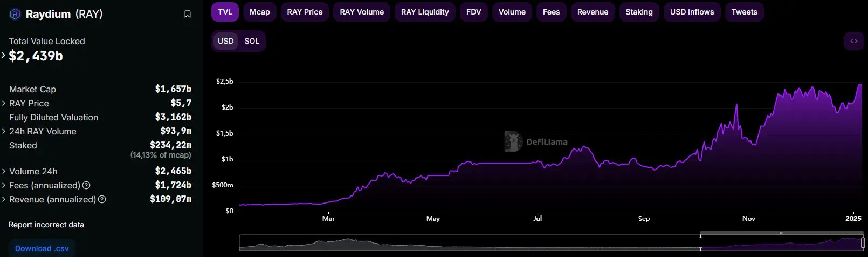Toggle the Revenue chart metric
The height and width of the screenshot is (257, 868).
593,12
